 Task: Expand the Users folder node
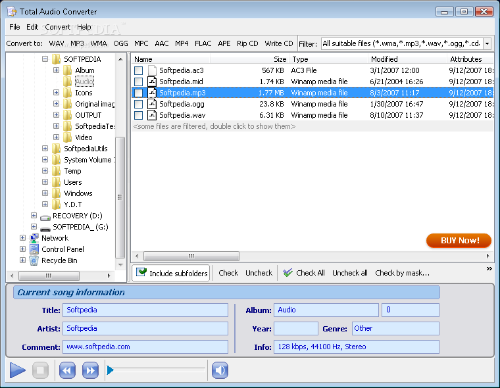45,182
